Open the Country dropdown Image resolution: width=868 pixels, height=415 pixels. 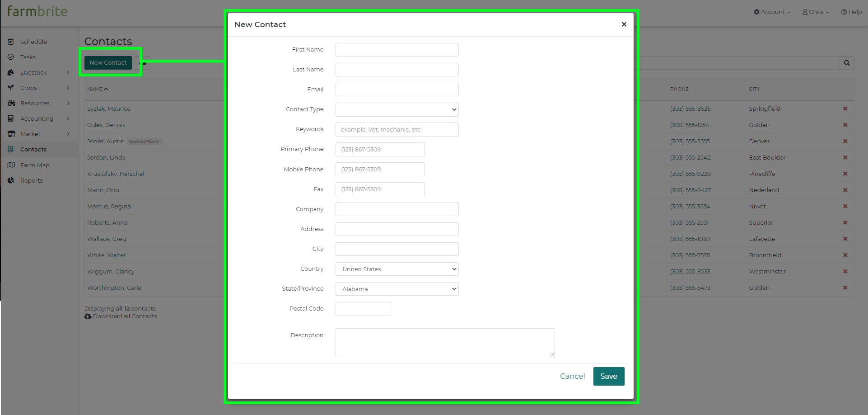tap(397, 269)
